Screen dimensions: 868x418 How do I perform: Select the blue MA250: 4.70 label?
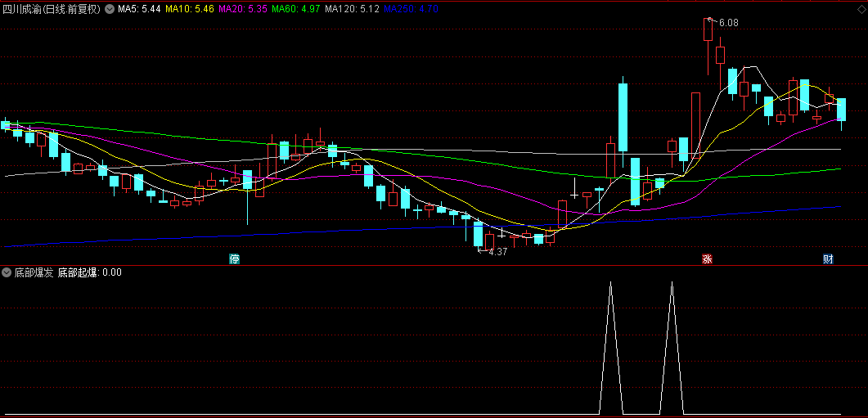pos(412,9)
